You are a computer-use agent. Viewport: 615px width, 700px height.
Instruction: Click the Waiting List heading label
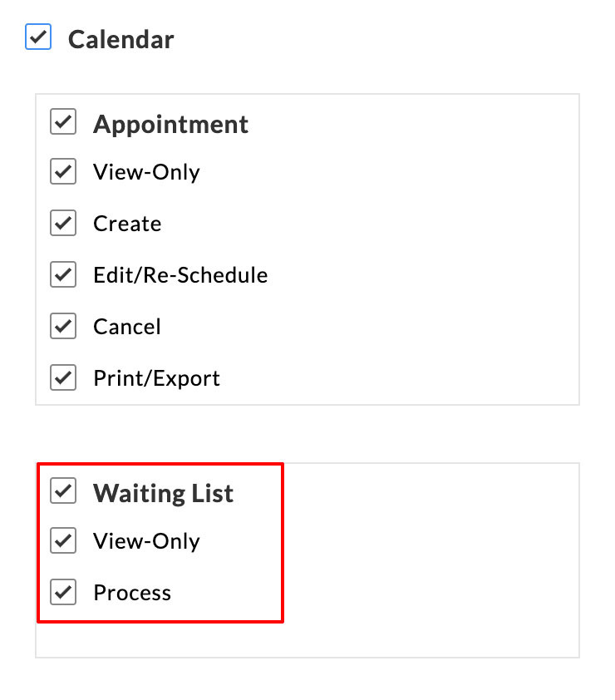coord(164,492)
